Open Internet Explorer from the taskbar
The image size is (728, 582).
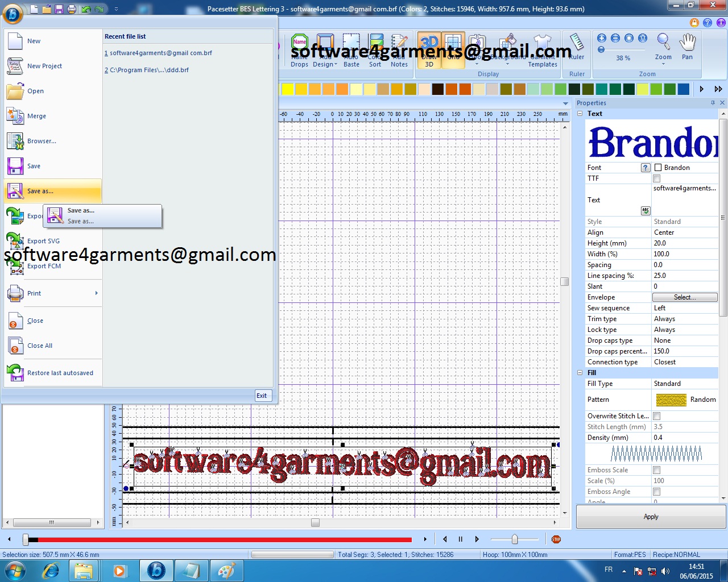pos(51,571)
